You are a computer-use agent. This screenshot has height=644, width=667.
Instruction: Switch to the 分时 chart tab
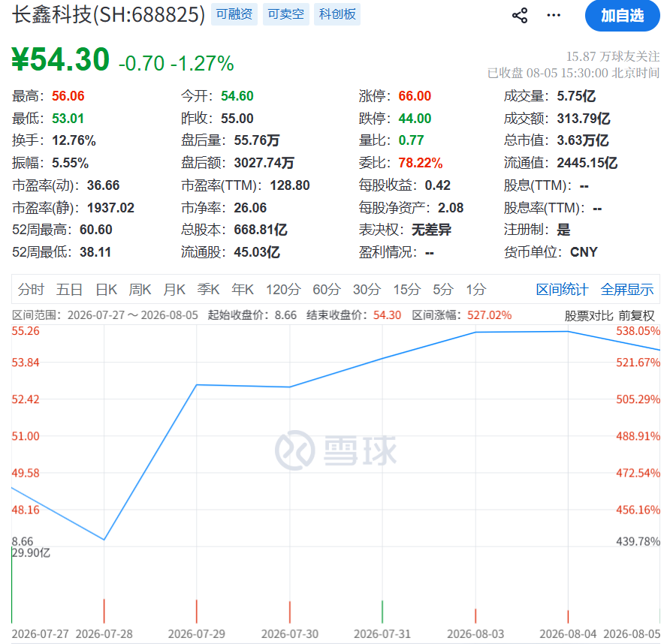[31, 290]
